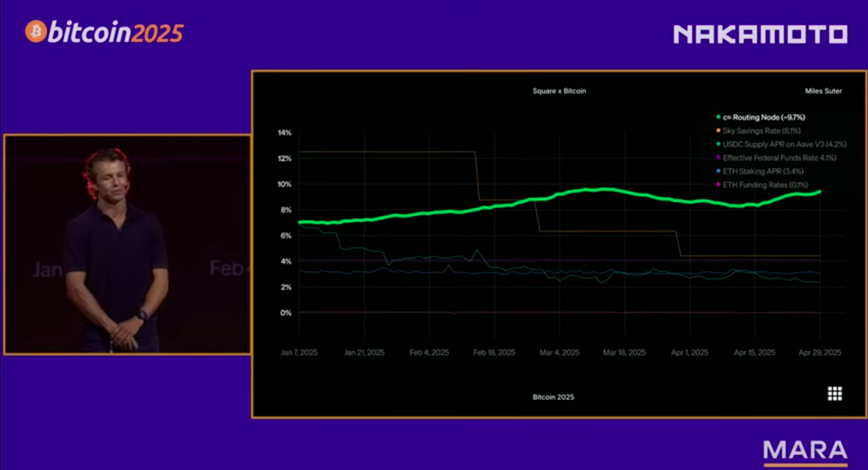The image size is (868, 470).
Task: Click the MARA sponsor logo
Action: coord(805,451)
